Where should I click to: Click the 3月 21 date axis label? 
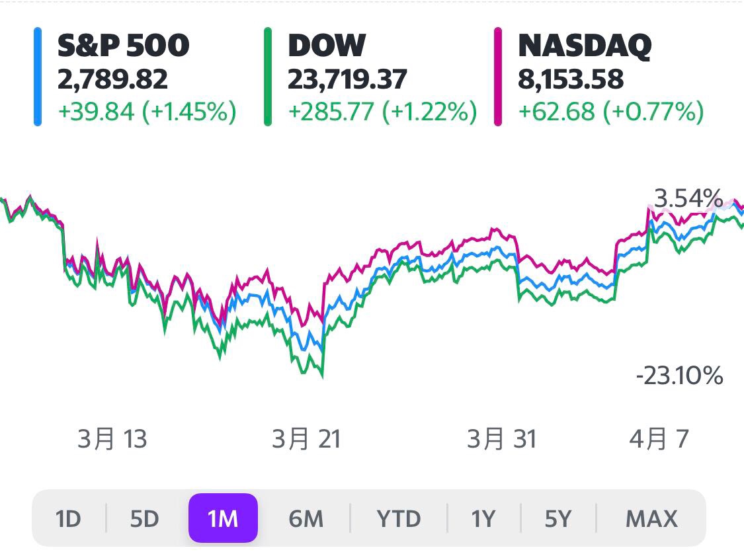click(x=306, y=439)
